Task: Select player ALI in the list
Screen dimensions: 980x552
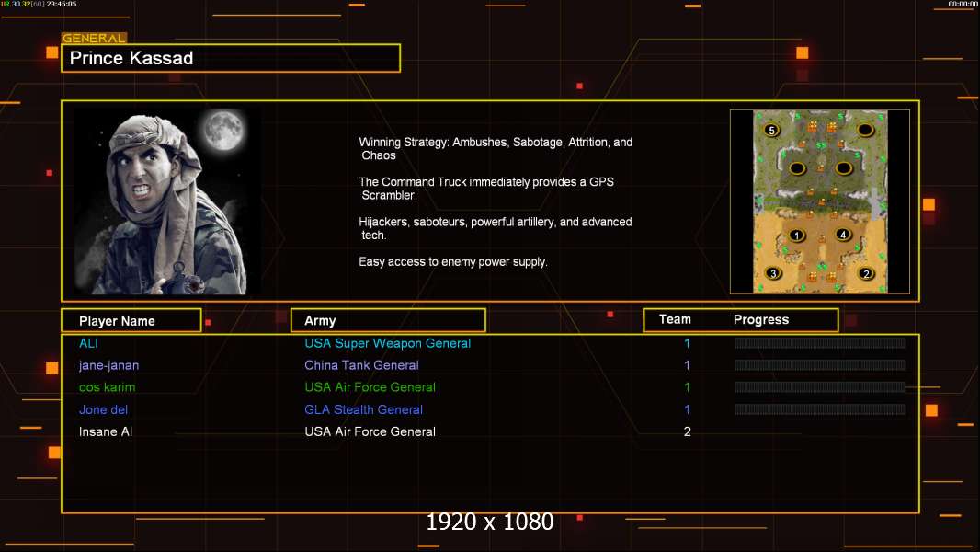Action: 88,343
